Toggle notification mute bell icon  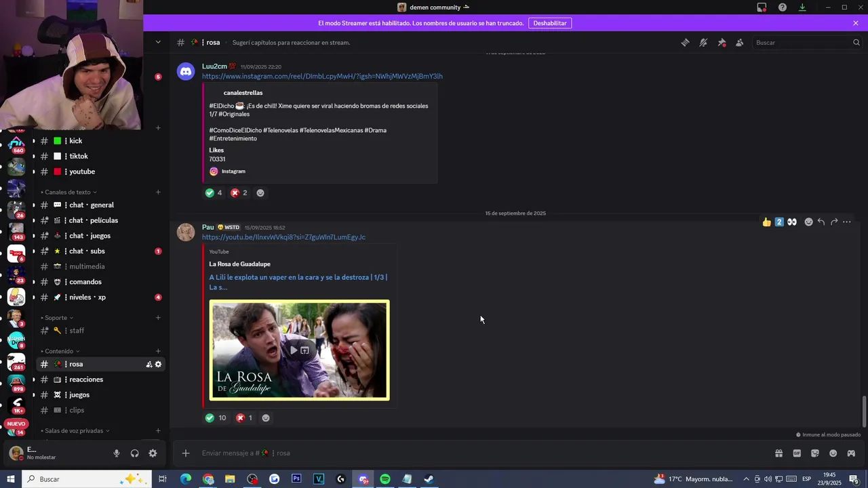tap(703, 43)
